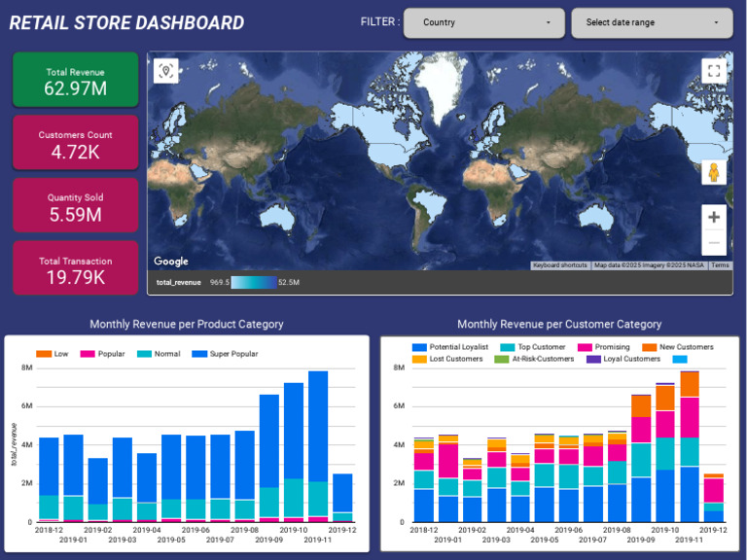Open Keyboard shortcuts on the map

560,265
